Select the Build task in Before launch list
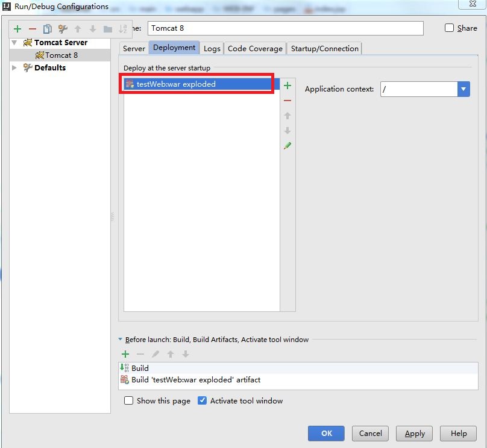The image size is (487, 448). coord(298,368)
